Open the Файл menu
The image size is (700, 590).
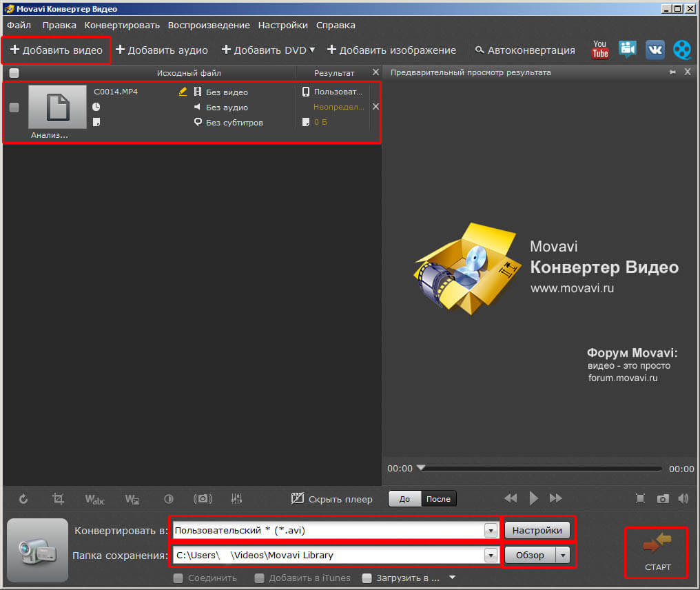tap(19, 25)
